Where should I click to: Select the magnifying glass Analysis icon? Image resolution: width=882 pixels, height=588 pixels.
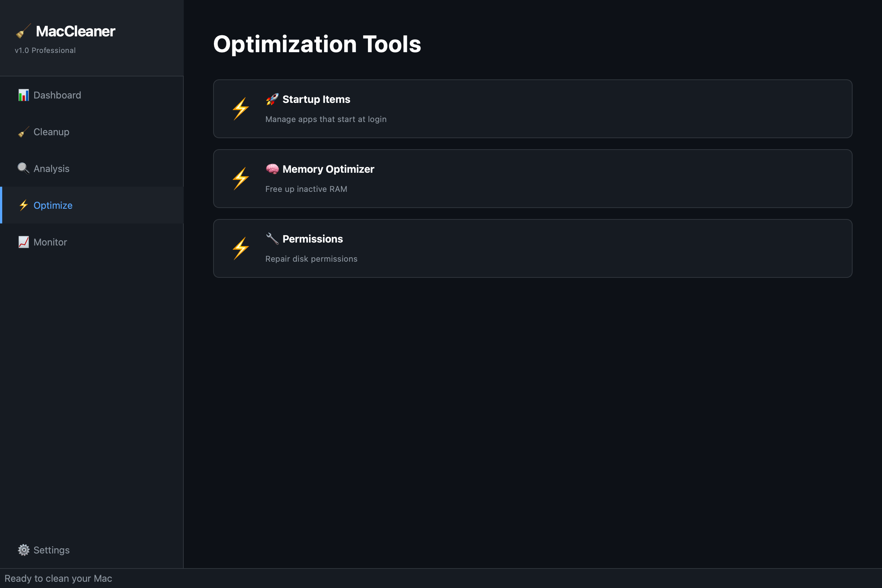tap(23, 168)
